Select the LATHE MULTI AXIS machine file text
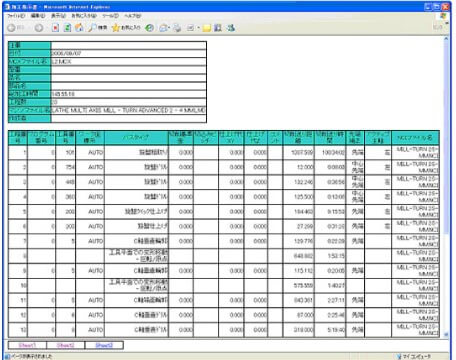This screenshot has width=456, height=360. click(128, 110)
